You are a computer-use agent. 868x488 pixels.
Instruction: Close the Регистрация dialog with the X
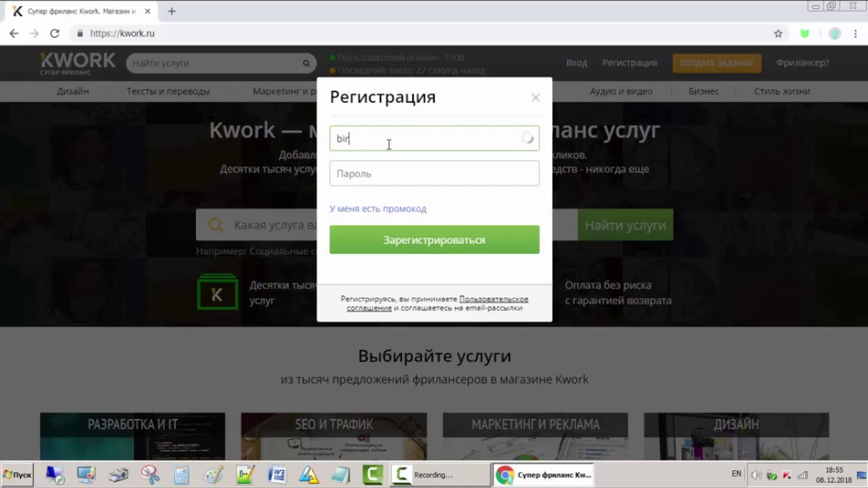tap(536, 98)
